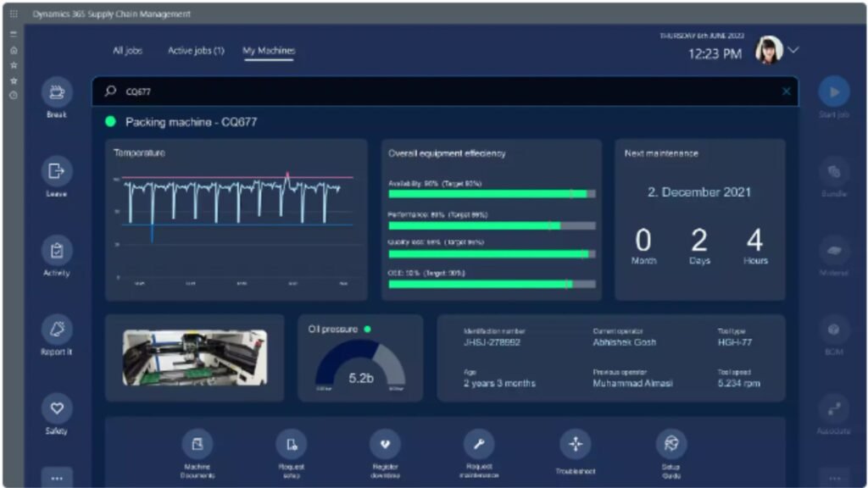Expand the user profile dropdown chevron
868x488 pixels.
793,51
